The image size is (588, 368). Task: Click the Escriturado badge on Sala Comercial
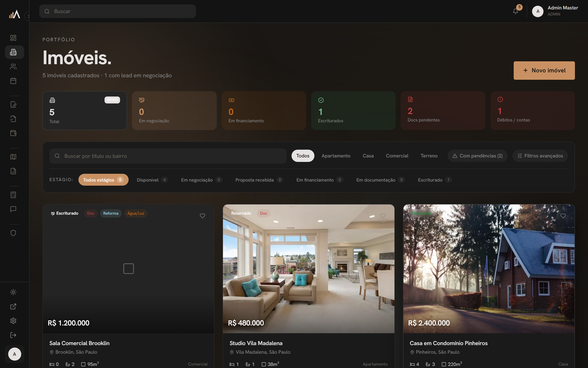[65, 213]
